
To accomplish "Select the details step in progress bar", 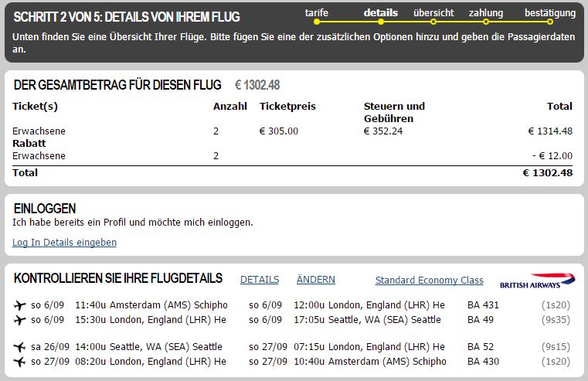I will coord(380,13).
